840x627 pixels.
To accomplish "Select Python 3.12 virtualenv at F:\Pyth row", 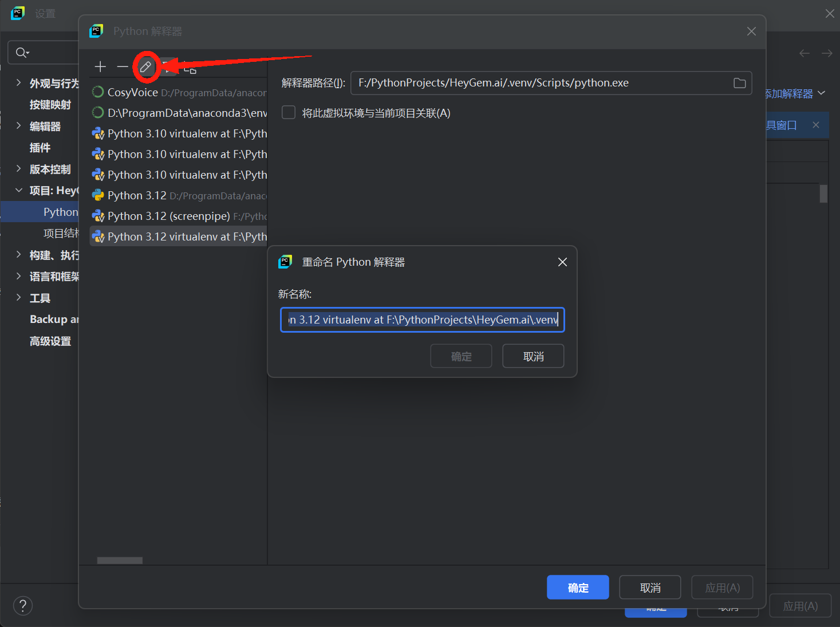I will click(179, 236).
